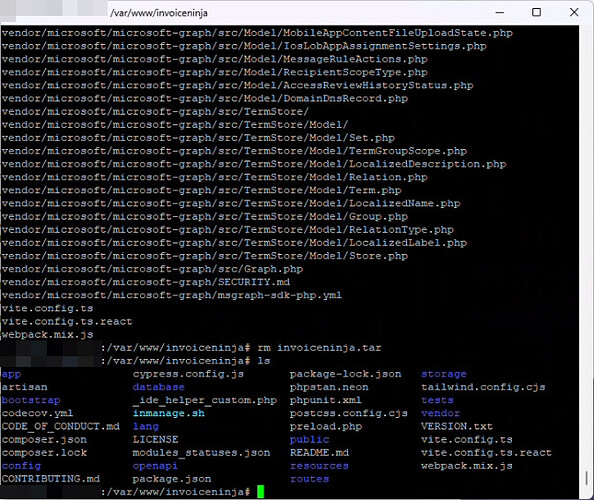The height and width of the screenshot is (500, 594).
Task: Select the 'VERSION.txt' file name
Action: [456, 426]
